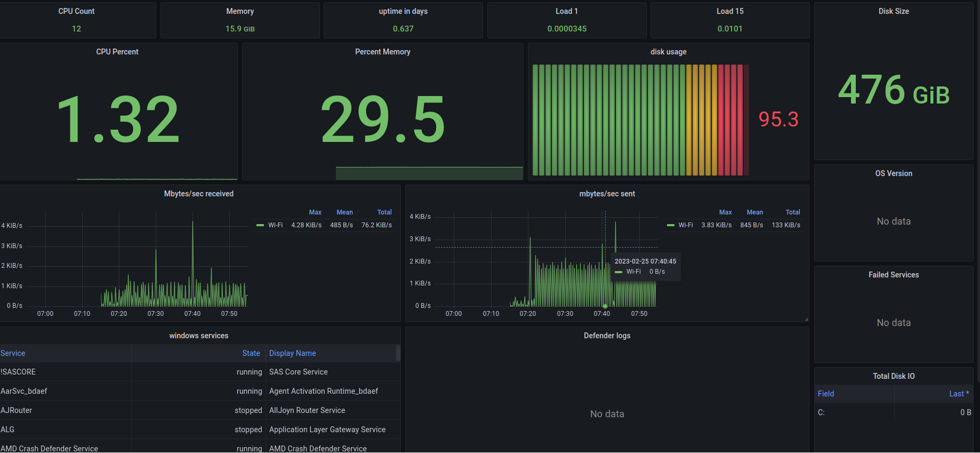
Task: Select the SAS Core Service display name
Action: point(299,372)
